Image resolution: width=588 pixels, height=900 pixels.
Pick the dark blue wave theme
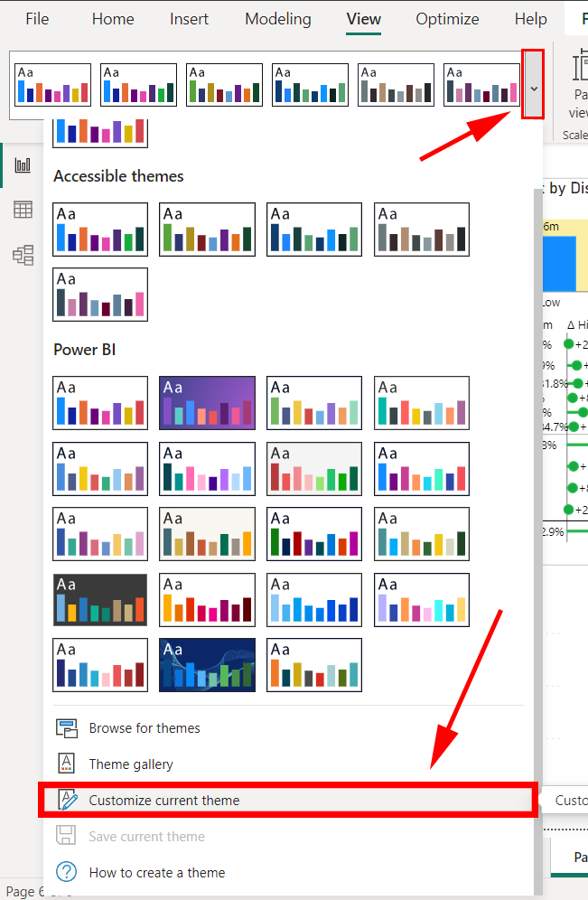coord(207,665)
